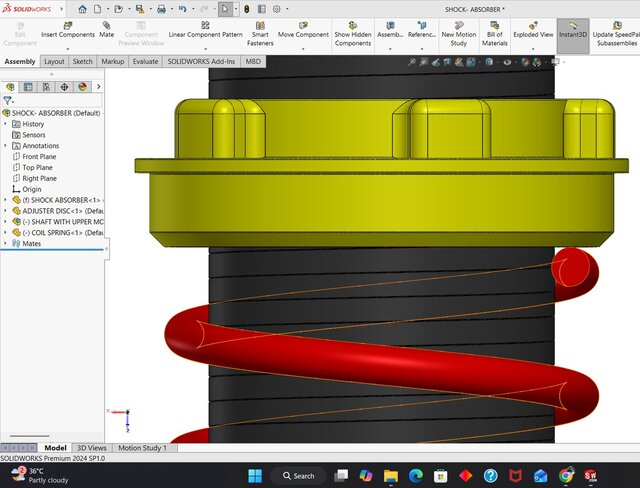Select the Front Plane in the tree
The width and height of the screenshot is (640, 488).
pyautogui.click(x=34, y=156)
